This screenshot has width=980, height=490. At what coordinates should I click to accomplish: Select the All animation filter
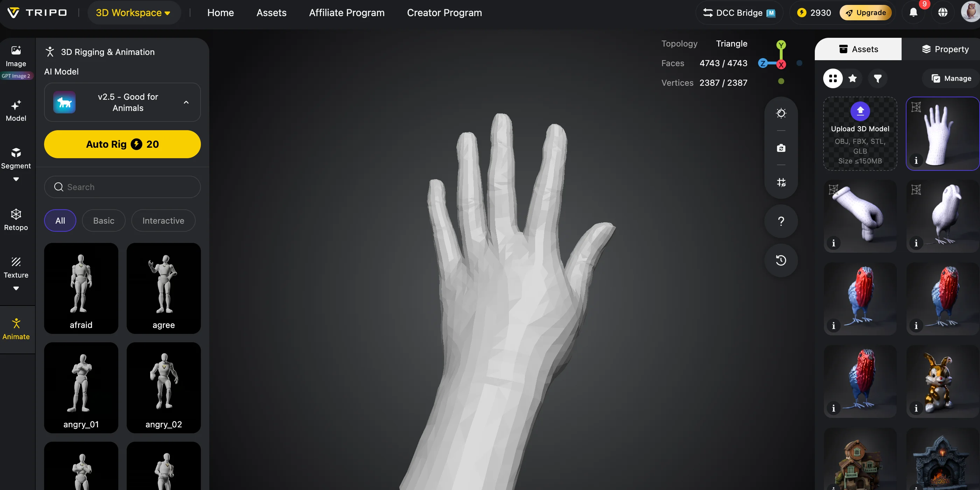60,220
